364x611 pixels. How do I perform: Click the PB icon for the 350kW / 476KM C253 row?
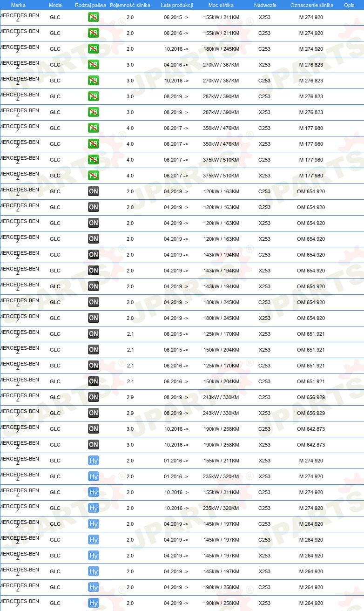tap(94, 129)
